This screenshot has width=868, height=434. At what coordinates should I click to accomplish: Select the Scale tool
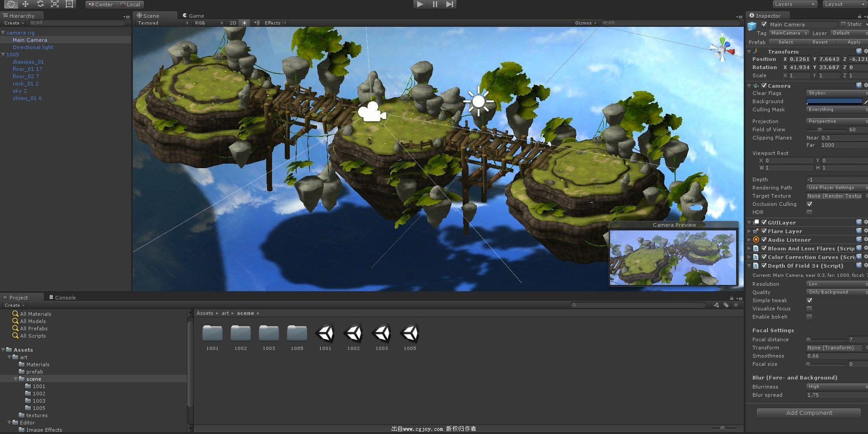point(55,4)
